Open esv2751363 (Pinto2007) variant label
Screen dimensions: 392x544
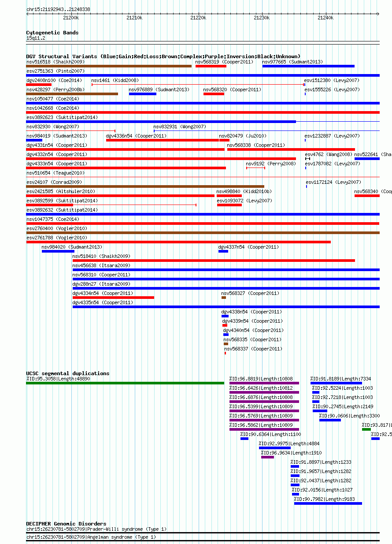point(55,71)
